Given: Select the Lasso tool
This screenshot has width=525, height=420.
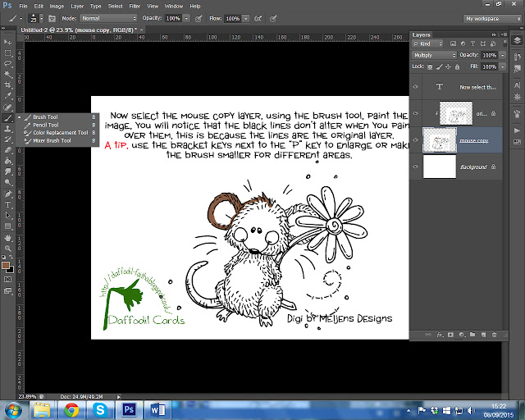Looking at the screenshot, I should [7, 64].
